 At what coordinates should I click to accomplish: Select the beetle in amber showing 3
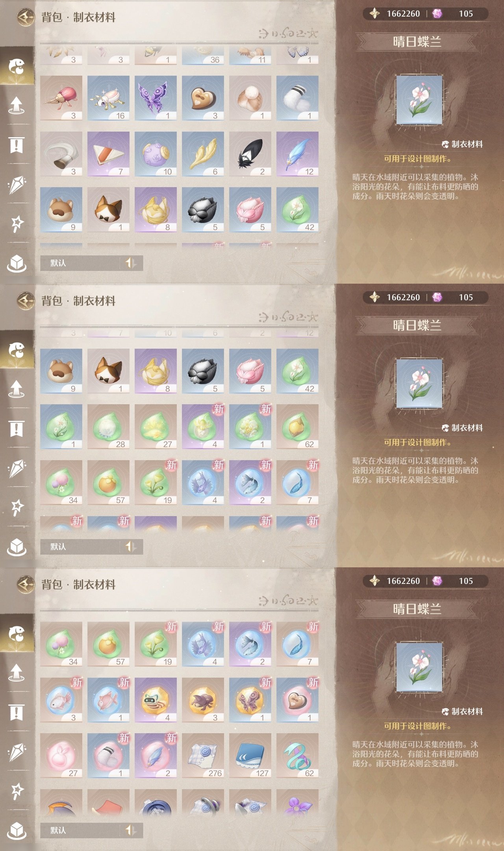203,700
